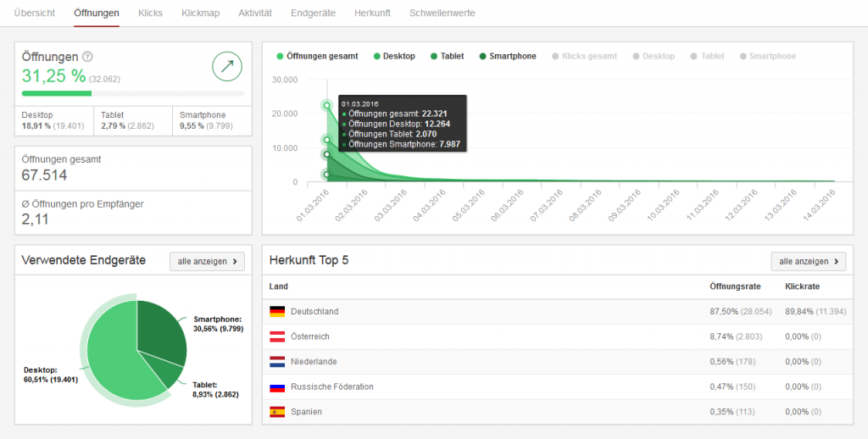
Task: Click the Desktop pie chart slice
Action: tap(114, 354)
